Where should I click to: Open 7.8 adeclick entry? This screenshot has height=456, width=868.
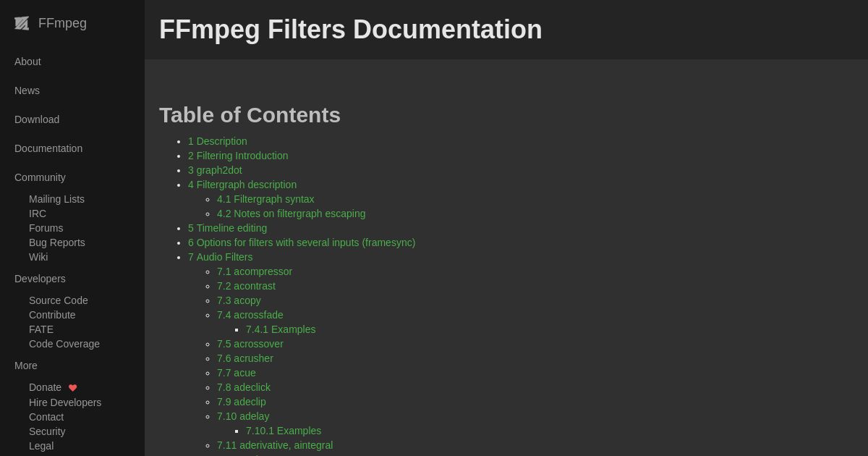click(244, 387)
